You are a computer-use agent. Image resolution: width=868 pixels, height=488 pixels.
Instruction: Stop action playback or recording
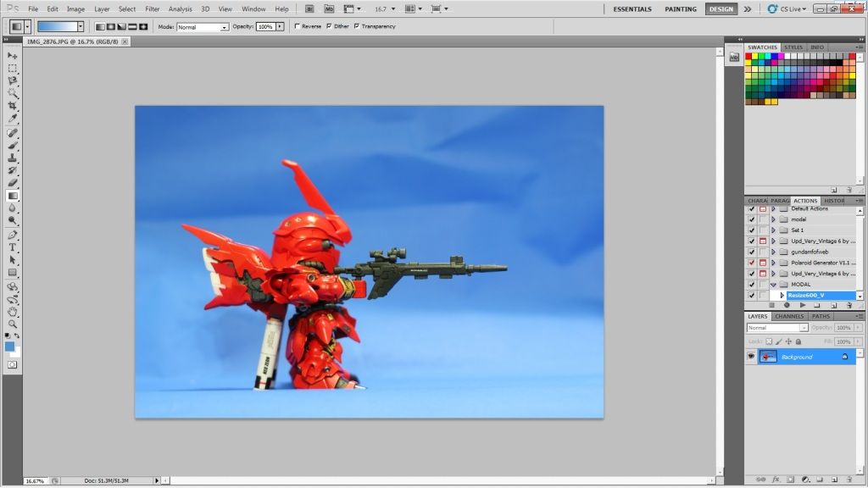pos(771,305)
